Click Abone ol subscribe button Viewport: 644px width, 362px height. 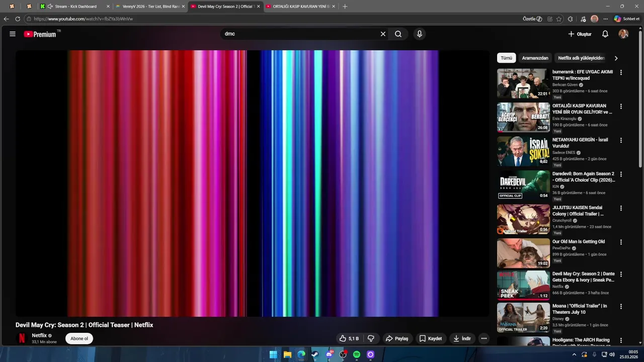(79, 338)
